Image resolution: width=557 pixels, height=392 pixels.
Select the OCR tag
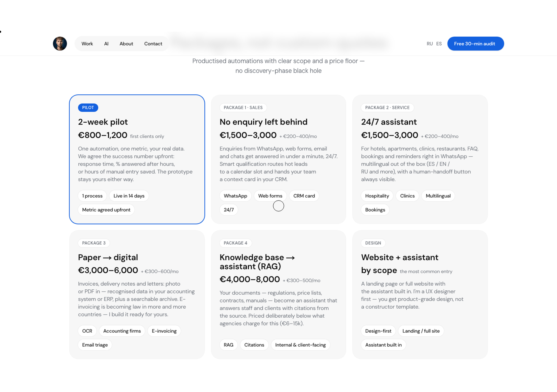click(x=87, y=331)
